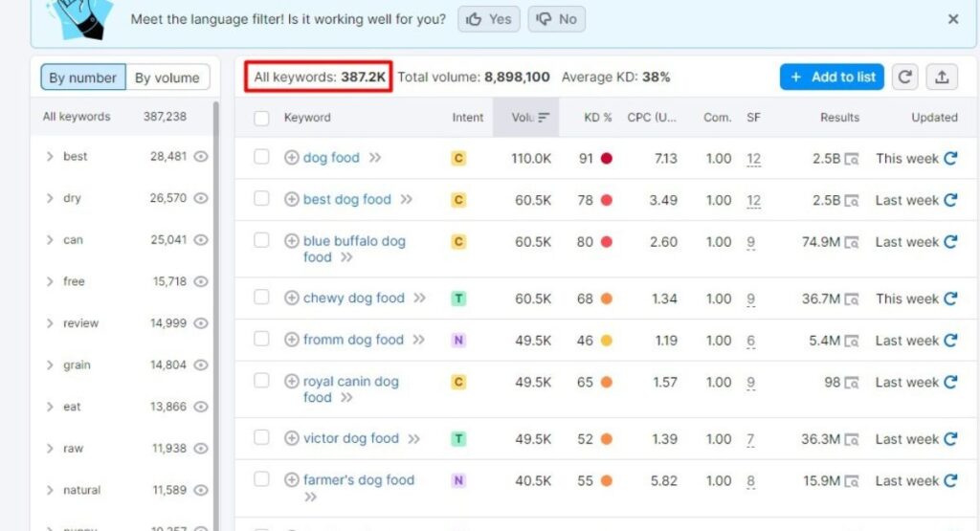
Task: Sort by the KD % column header
Action: point(597,118)
